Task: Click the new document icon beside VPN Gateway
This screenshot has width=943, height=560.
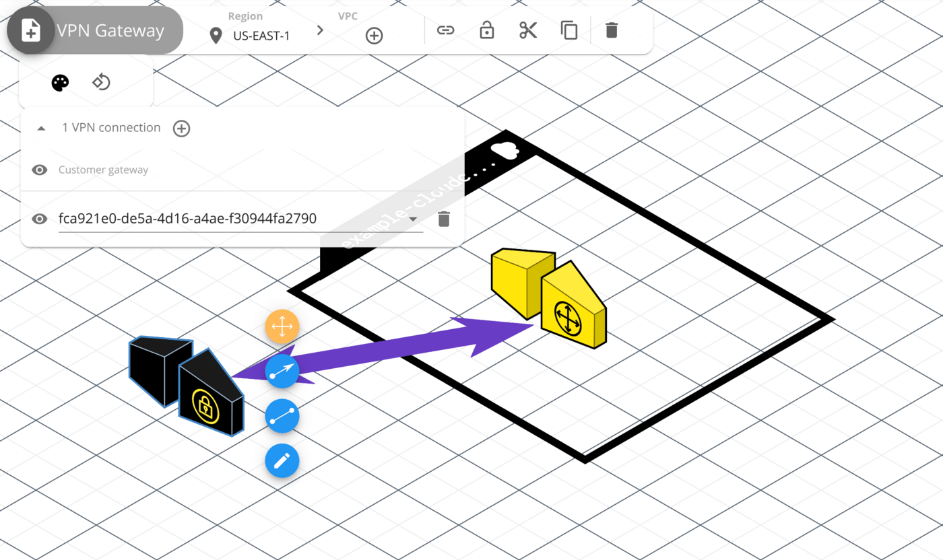Action: point(30,30)
